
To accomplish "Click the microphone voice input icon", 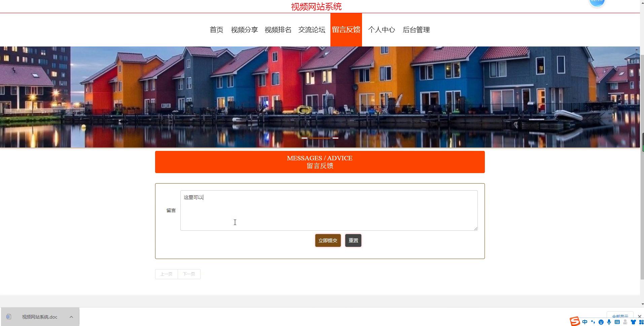I will coord(609,322).
